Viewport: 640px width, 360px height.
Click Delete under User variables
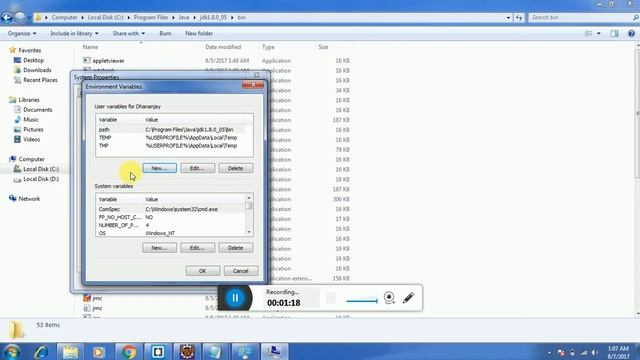click(x=236, y=168)
